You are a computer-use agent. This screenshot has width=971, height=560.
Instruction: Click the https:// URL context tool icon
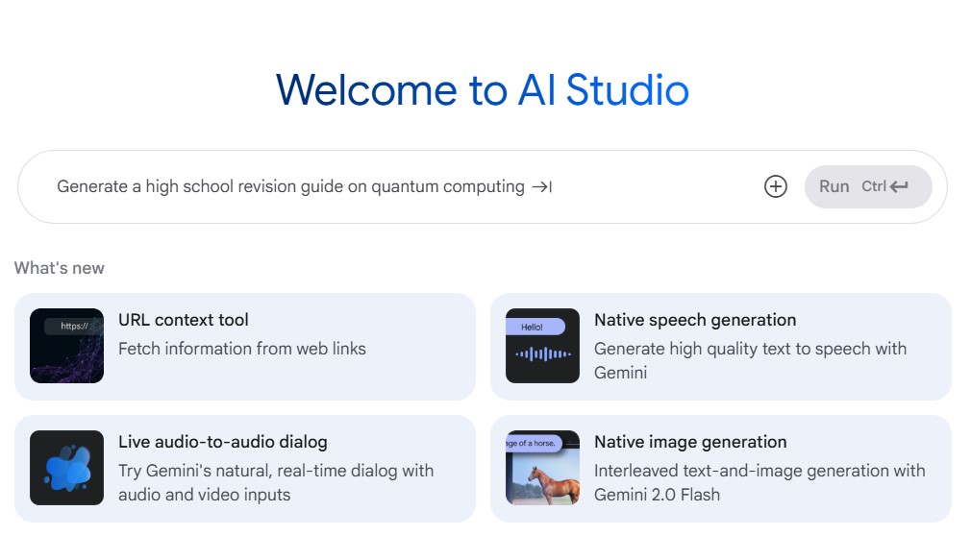(65, 346)
